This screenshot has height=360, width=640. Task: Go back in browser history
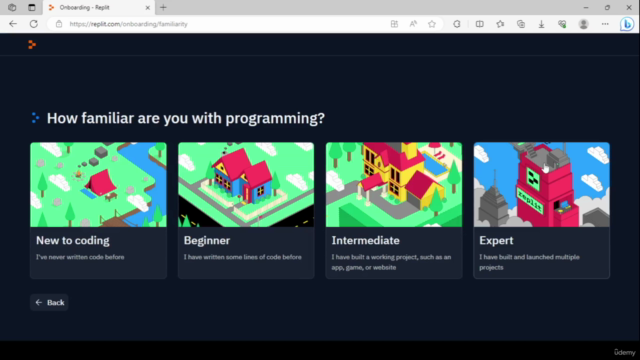pyautogui.click(x=13, y=24)
